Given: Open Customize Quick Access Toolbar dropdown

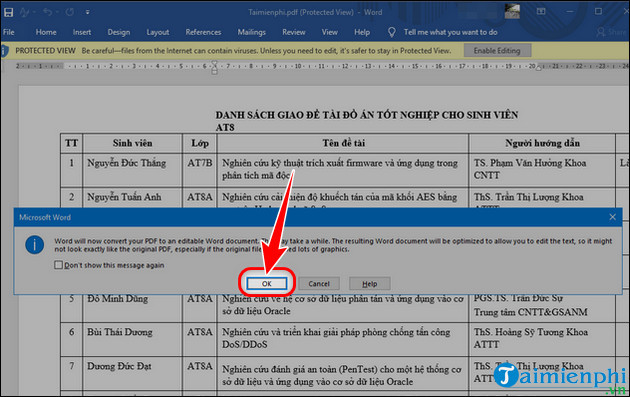Looking at the screenshot, I should pyautogui.click(x=87, y=12).
